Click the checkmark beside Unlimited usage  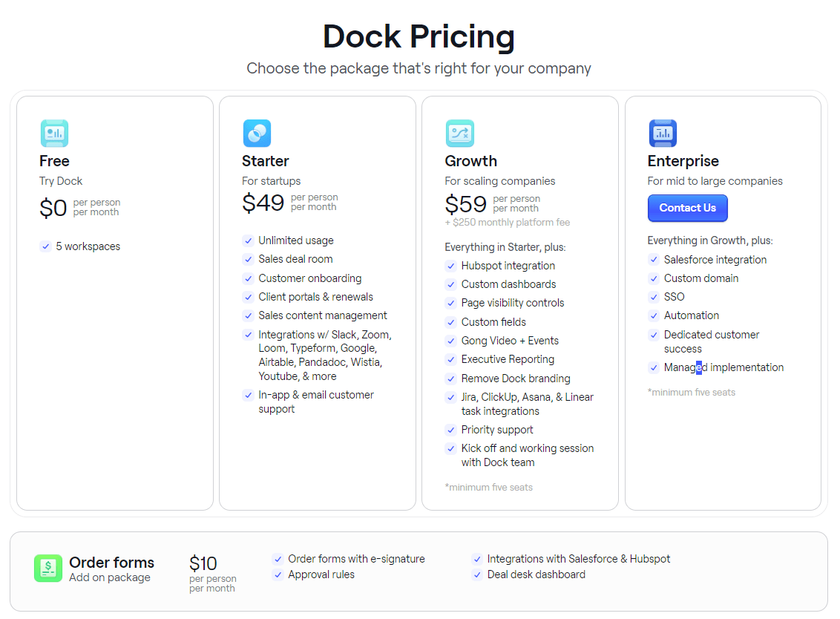248,240
